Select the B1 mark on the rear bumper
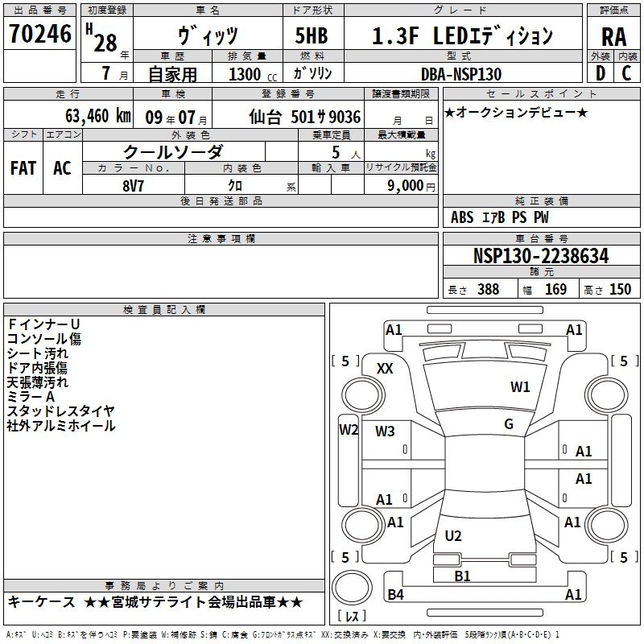Screen dimensions: 644x644 click(x=462, y=576)
